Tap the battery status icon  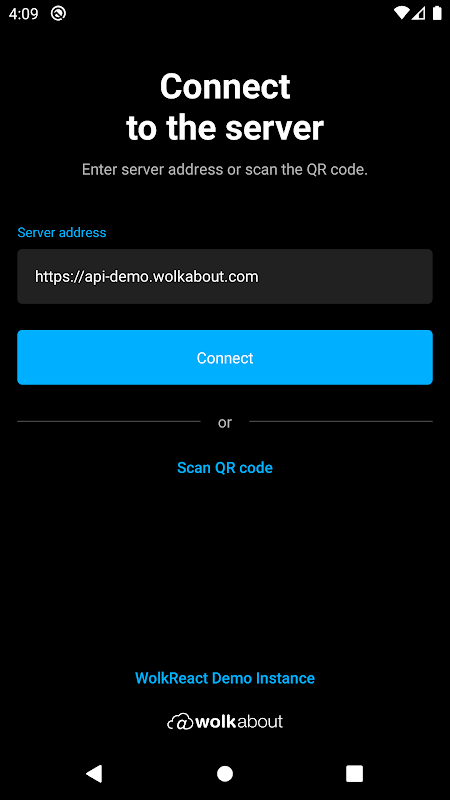(437, 14)
